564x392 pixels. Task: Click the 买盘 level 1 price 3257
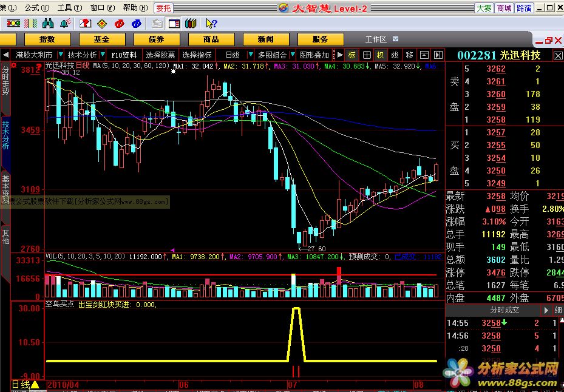tap(496, 132)
